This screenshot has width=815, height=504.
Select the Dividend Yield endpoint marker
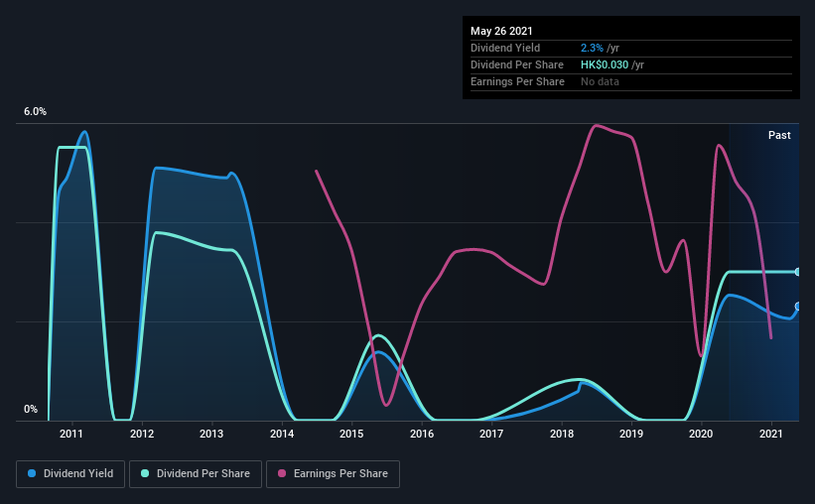coord(798,307)
